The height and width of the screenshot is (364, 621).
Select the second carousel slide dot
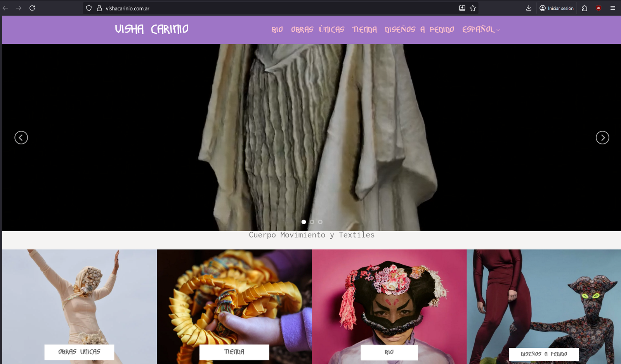[312, 222]
